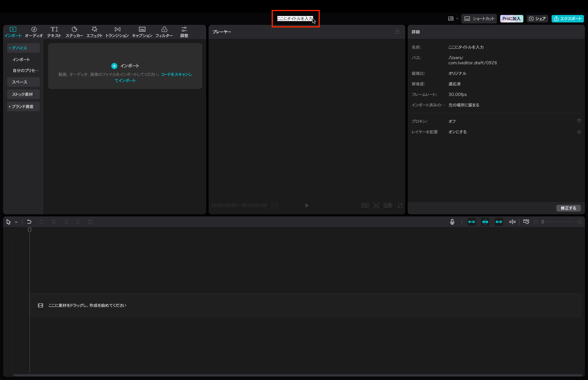The image size is (588, 380).
Task: Click the microphone voiceover record icon
Action: (x=452, y=222)
